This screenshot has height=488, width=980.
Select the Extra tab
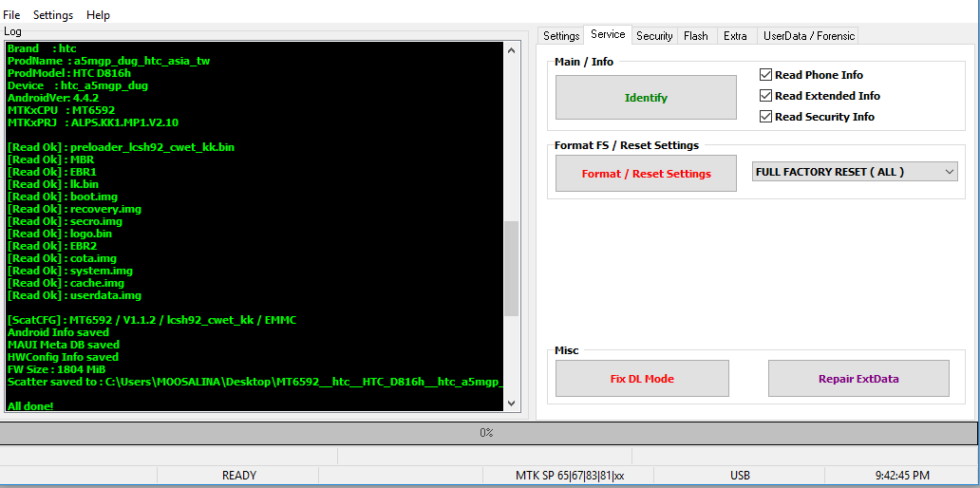(735, 36)
